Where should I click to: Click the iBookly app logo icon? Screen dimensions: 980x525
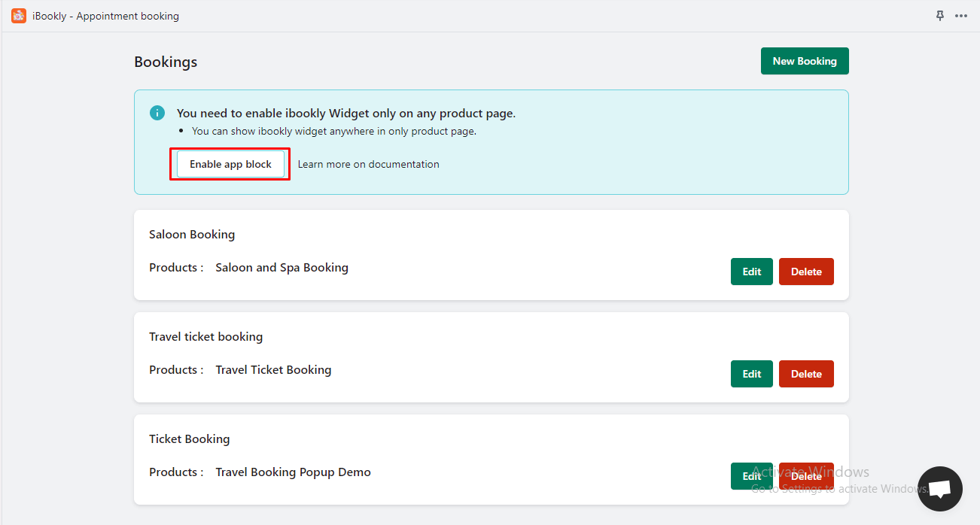[x=19, y=16]
